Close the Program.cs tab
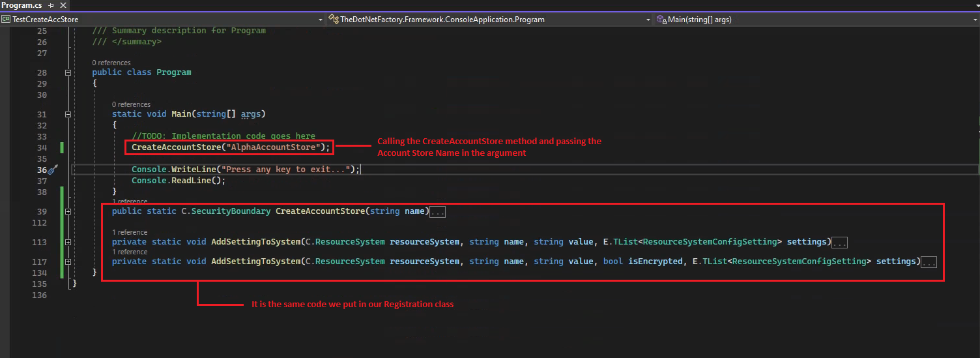This screenshot has height=358, width=980. tap(62, 5)
